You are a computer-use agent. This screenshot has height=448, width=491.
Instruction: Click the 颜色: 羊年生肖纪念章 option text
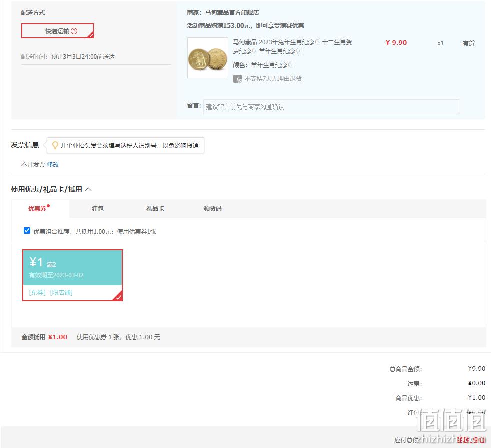pyautogui.click(x=263, y=65)
